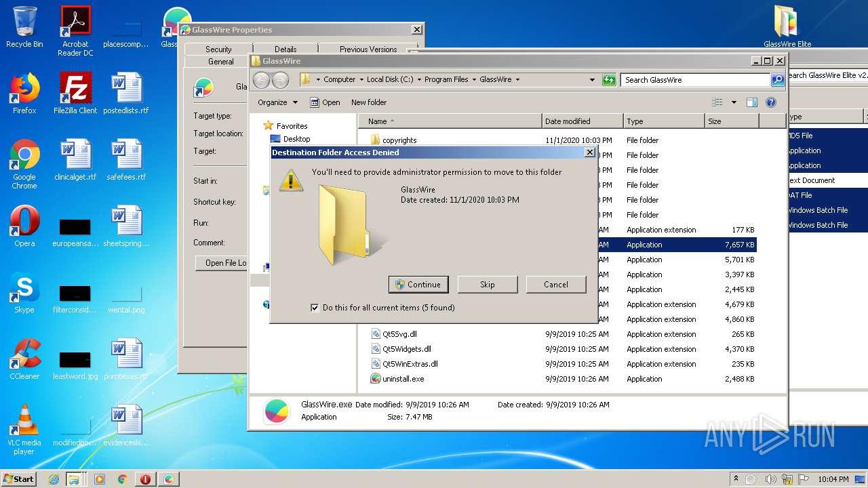The image size is (868, 488).
Task: Open postedlists.rtf document icon
Action: 126,94
